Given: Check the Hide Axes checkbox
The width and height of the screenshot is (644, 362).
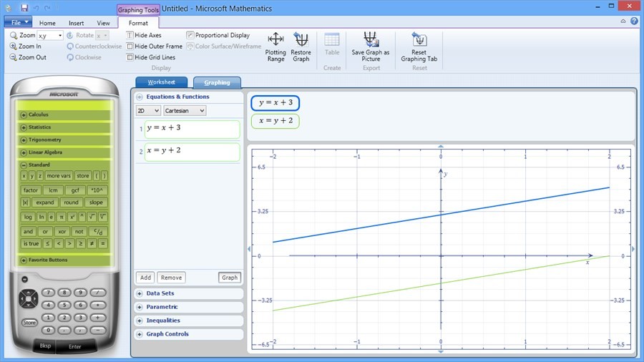Looking at the screenshot, I should coord(130,35).
